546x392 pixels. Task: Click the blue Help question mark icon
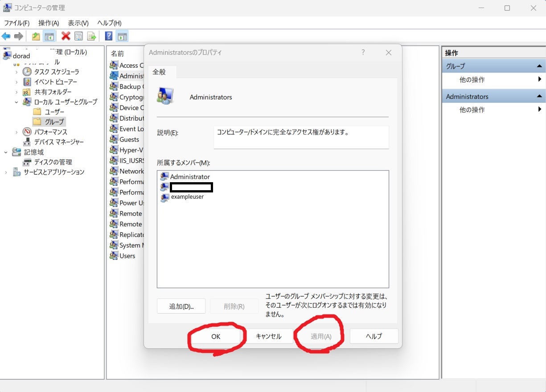click(108, 37)
